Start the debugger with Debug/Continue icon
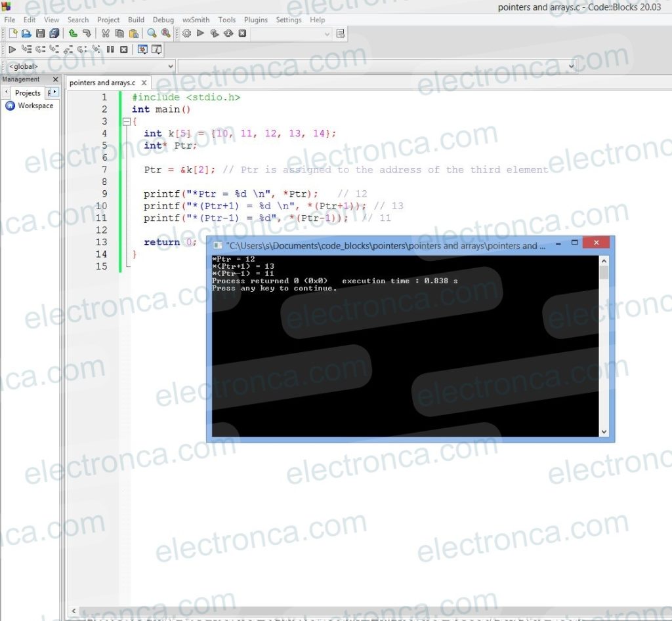This screenshot has width=672, height=621. click(x=12, y=49)
